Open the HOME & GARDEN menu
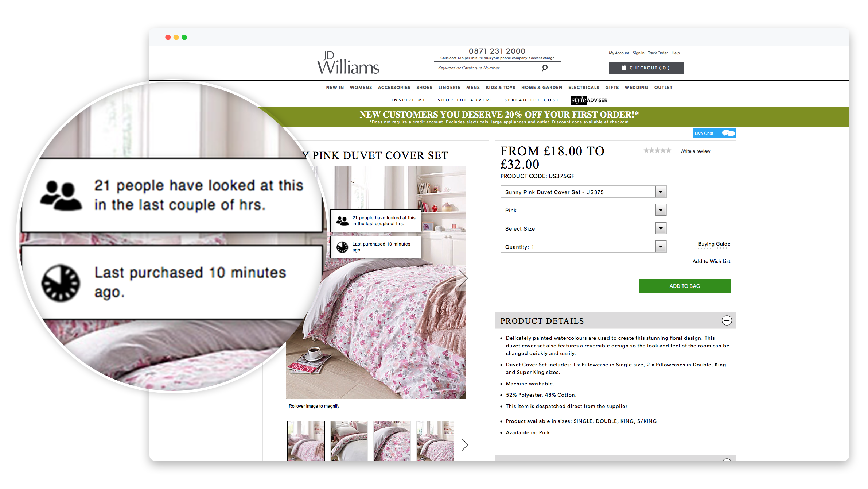Viewport: 868px width, 489px height. tap(541, 88)
